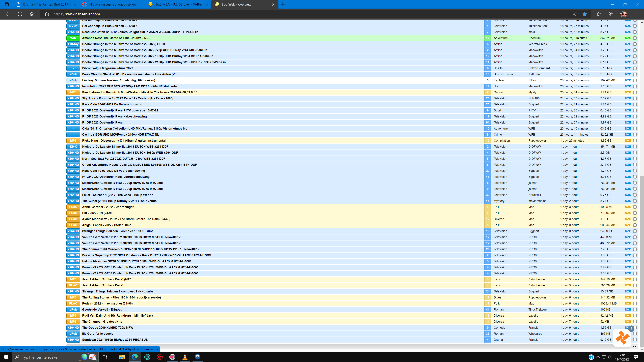Click the WIN badge on Amanda Rose row
Screen dimensions: 644x362
73,38
